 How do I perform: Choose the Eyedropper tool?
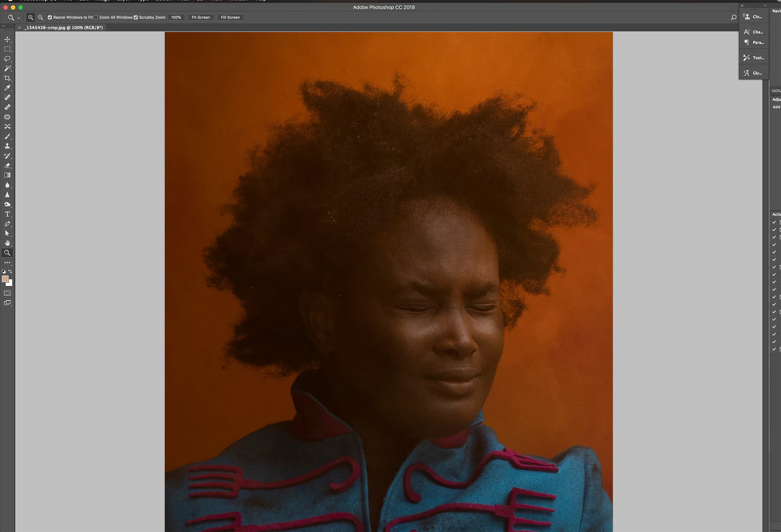[7, 88]
